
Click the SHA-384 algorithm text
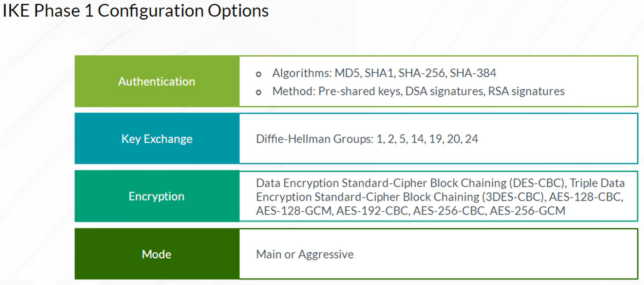click(473, 73)
